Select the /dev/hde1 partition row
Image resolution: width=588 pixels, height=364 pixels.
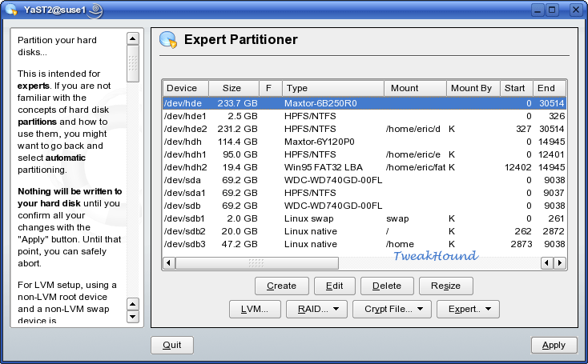click(x=364, y=116)
